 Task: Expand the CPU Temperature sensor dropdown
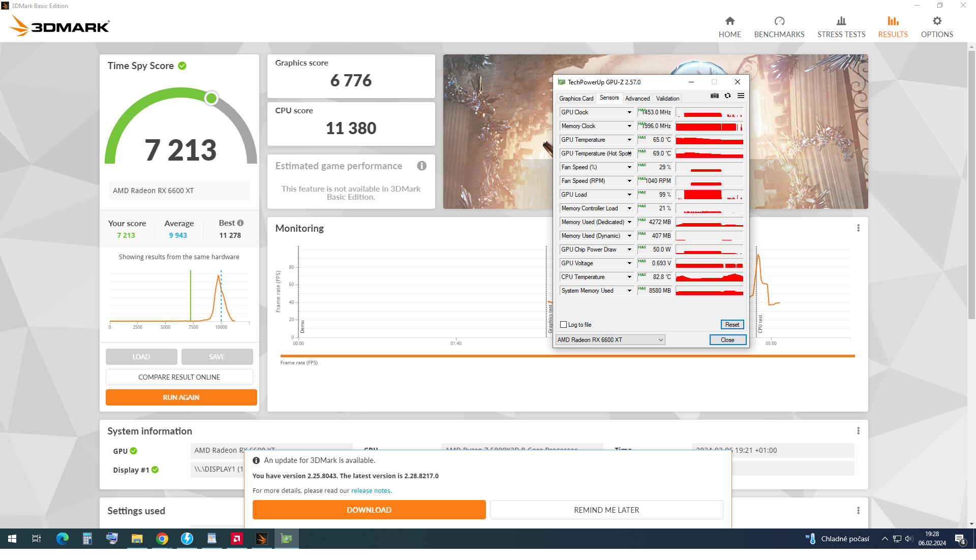click(629, 277)
